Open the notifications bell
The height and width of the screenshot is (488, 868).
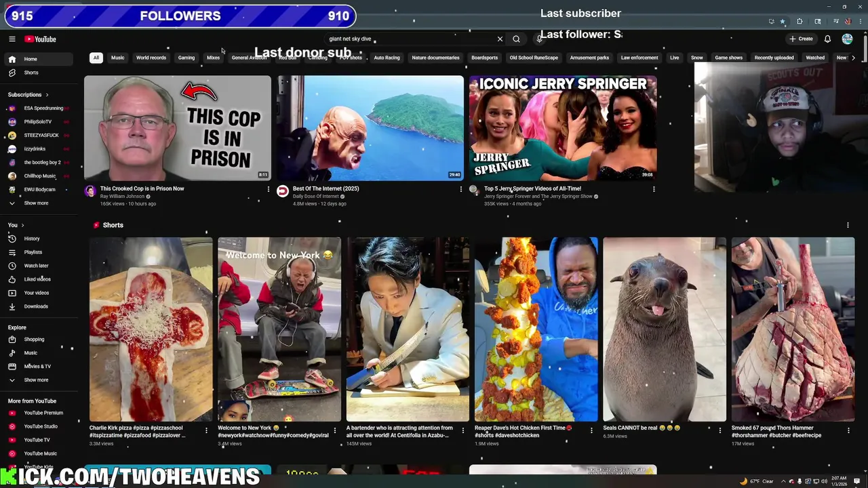tap(827, 39)
